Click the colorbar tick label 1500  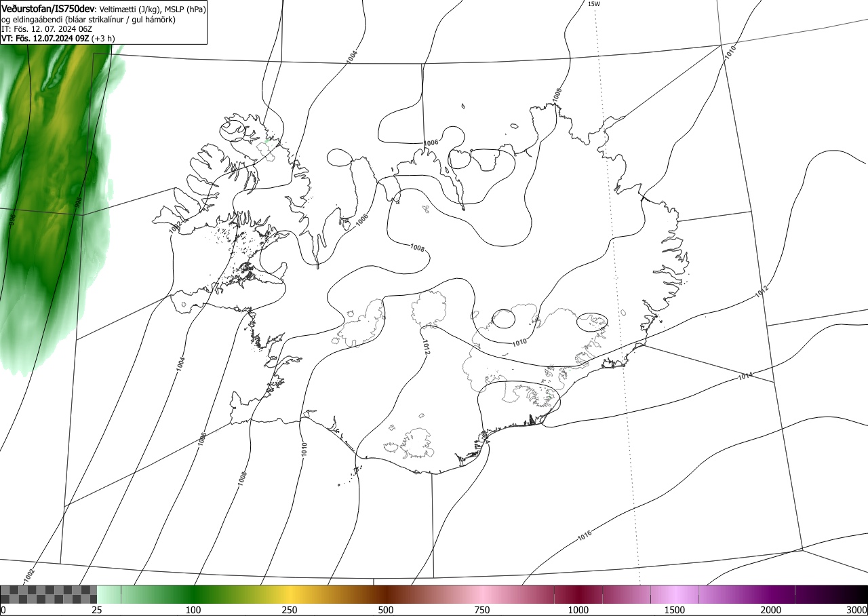(675, 610)
